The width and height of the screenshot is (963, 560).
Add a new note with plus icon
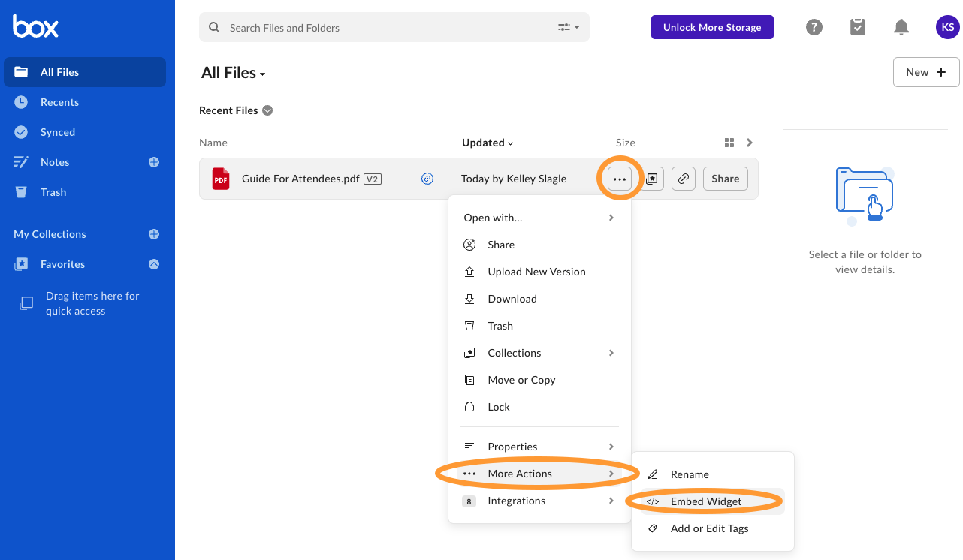tap(154, 162)
